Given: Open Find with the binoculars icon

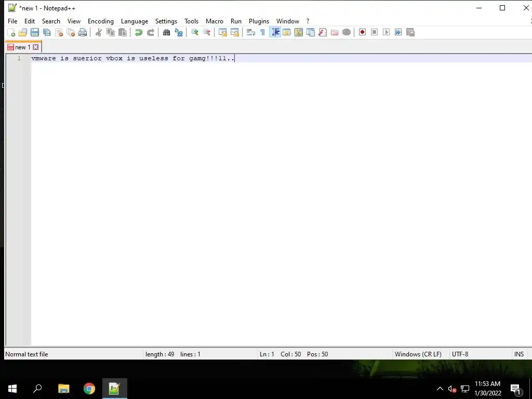Looking at the screenshot, I should (x=166, y=32).
